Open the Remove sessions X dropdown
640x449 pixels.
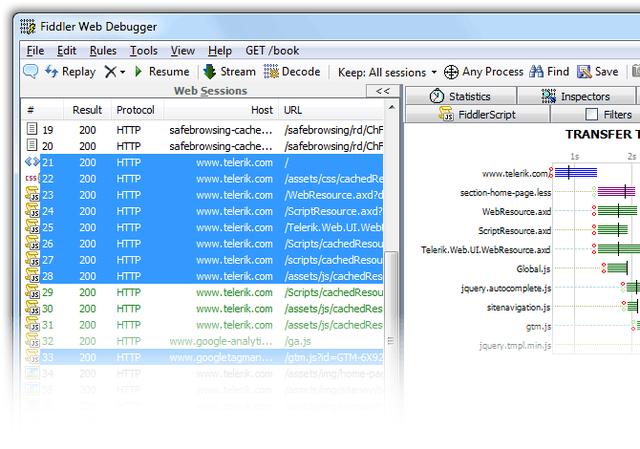114,72
